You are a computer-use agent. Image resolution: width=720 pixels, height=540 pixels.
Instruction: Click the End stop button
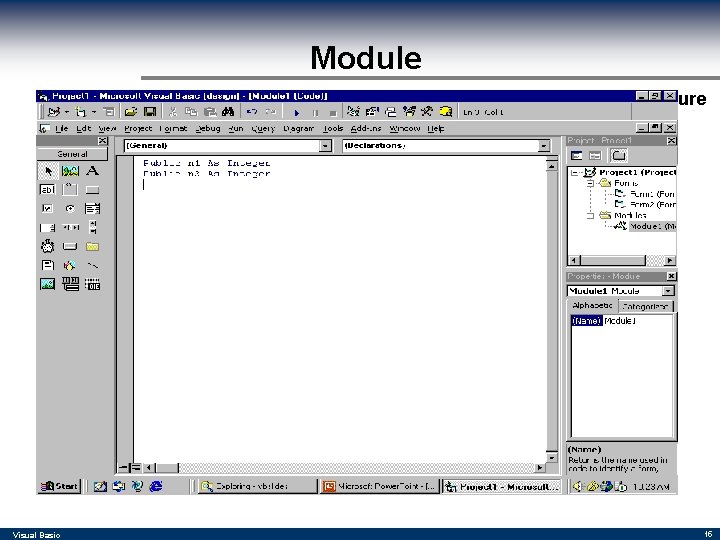tap(333, 112)
